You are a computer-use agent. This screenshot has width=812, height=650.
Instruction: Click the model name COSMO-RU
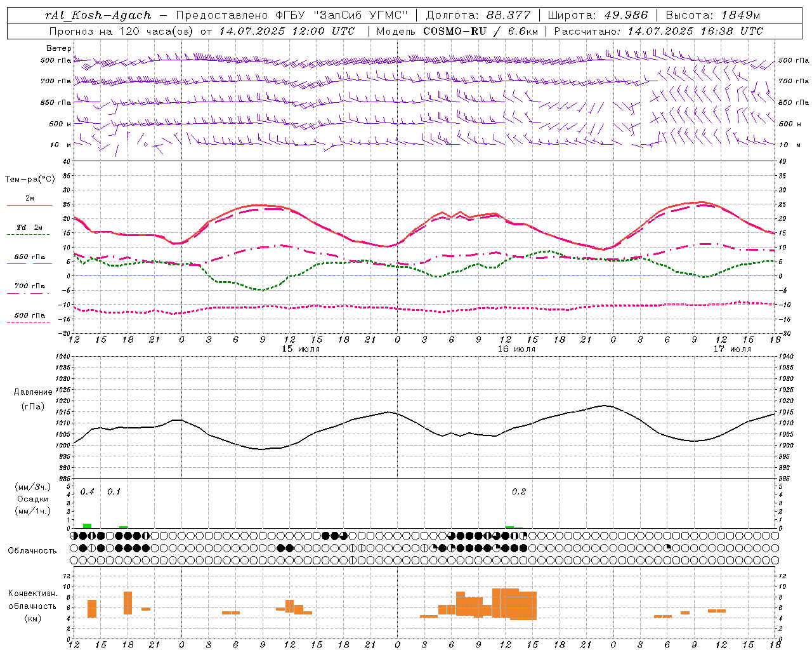[455, 31]
